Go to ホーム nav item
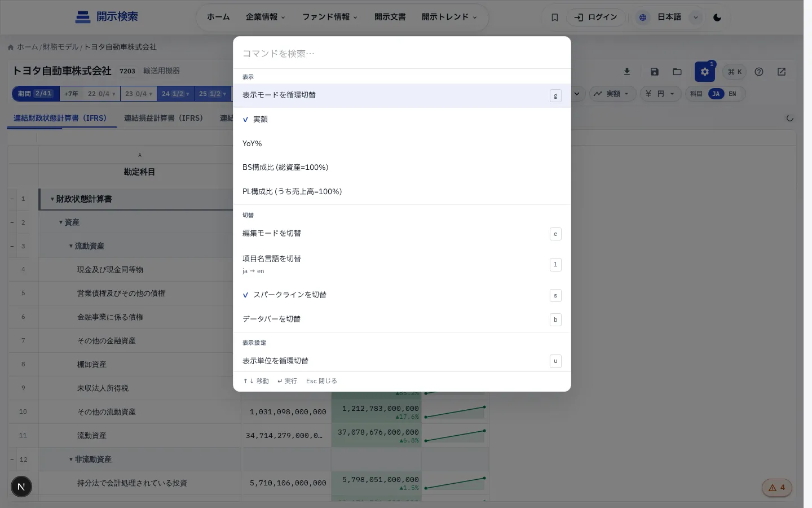The image size is (812, 508). (218, 17)
